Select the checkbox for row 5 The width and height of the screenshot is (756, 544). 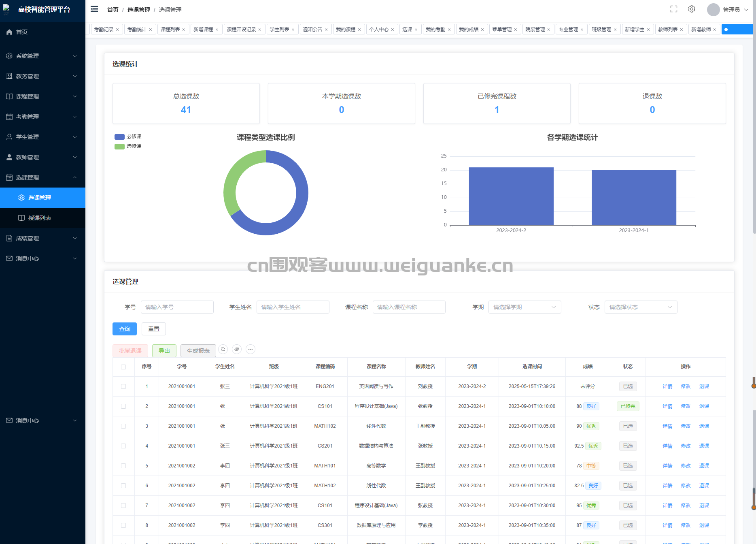pyautogui.click(x=123, y=466)
